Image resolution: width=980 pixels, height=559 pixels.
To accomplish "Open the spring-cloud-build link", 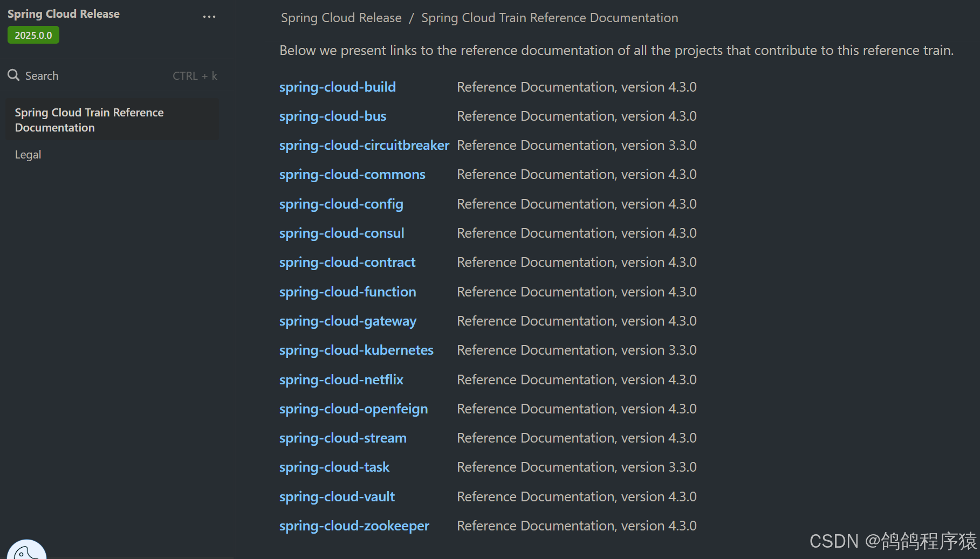I will (x=338, y=87).
